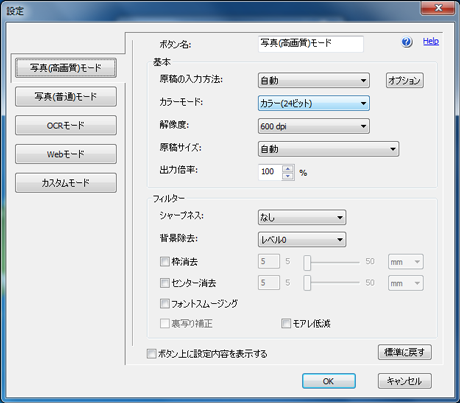Select the Webモード tab
The height and width of the screenshot is (403, 460).
click(x=66, y=154)
